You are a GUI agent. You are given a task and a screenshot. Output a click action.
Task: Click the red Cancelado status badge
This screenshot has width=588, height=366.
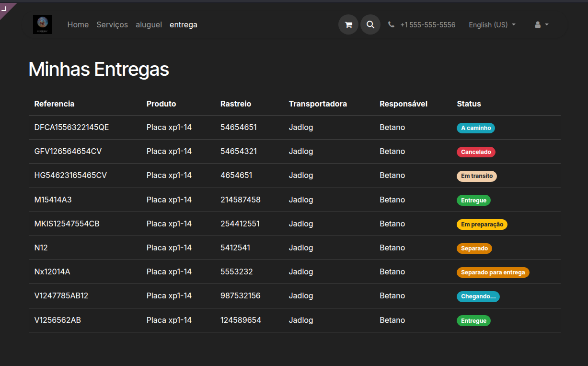click(476, 152)
